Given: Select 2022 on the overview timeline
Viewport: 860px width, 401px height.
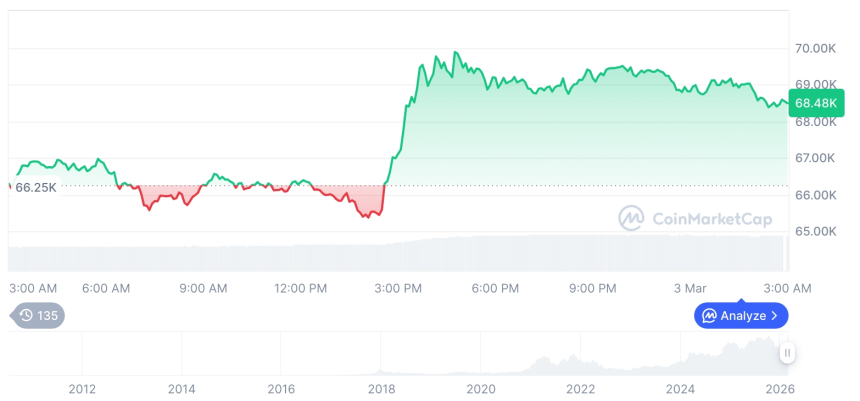Looking at the screenshot, I should [580, 389].
